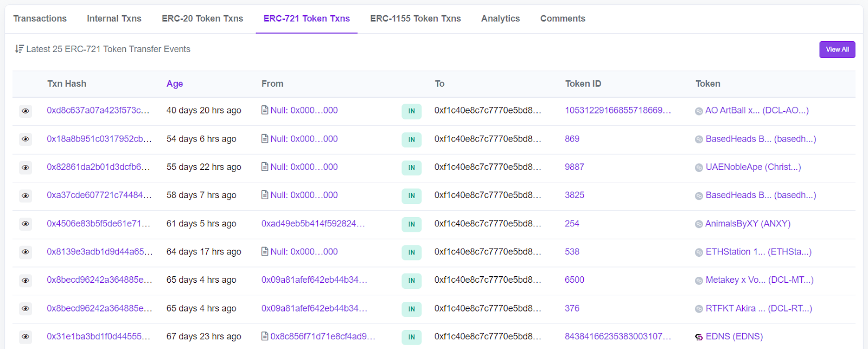Click the EDNS token logo icon

699,337
